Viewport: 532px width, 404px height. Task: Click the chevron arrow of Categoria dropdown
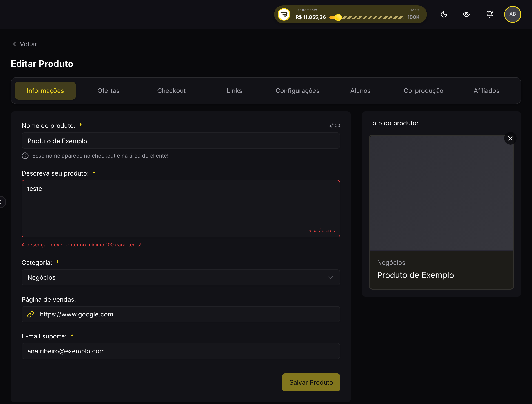pyautogui.click(x=330, y=277)
